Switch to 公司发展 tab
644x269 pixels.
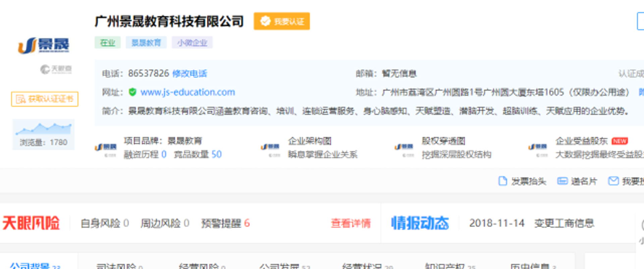tap(284, 266)
